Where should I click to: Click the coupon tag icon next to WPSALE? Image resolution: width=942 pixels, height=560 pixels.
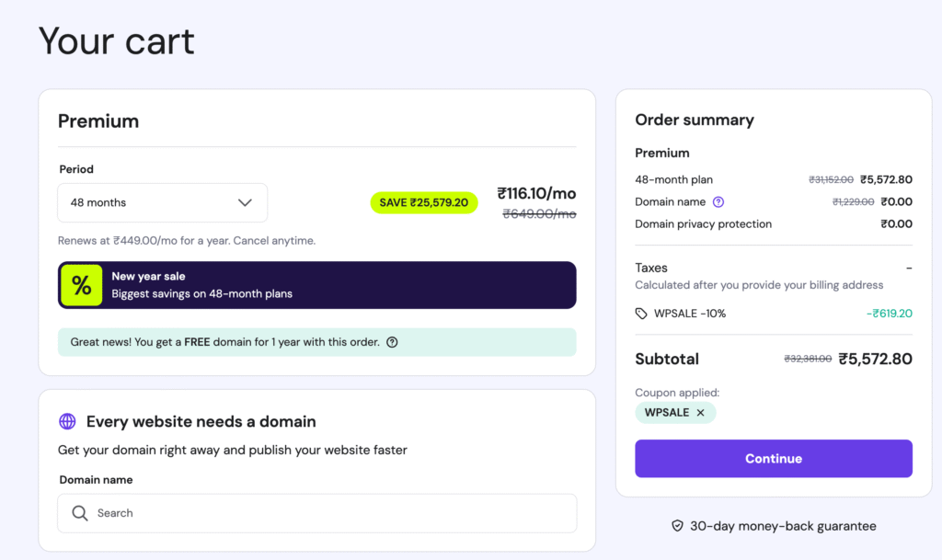642,313
